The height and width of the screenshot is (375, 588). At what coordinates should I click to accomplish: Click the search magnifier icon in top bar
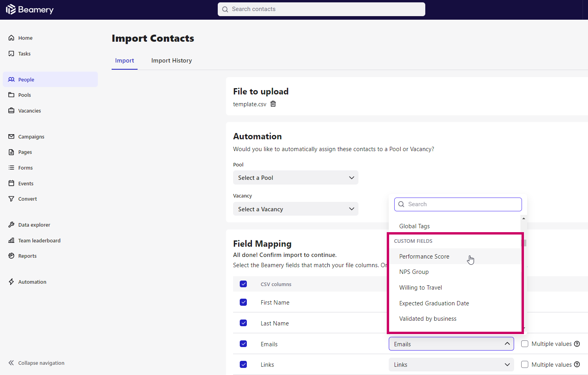click(225, 9)
